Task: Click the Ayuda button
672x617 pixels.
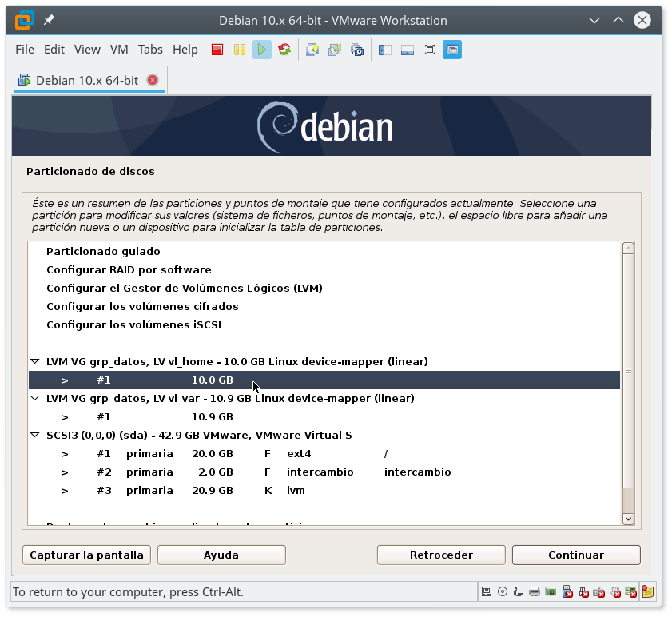Action: pyautogui.click(x=221, y=555)
